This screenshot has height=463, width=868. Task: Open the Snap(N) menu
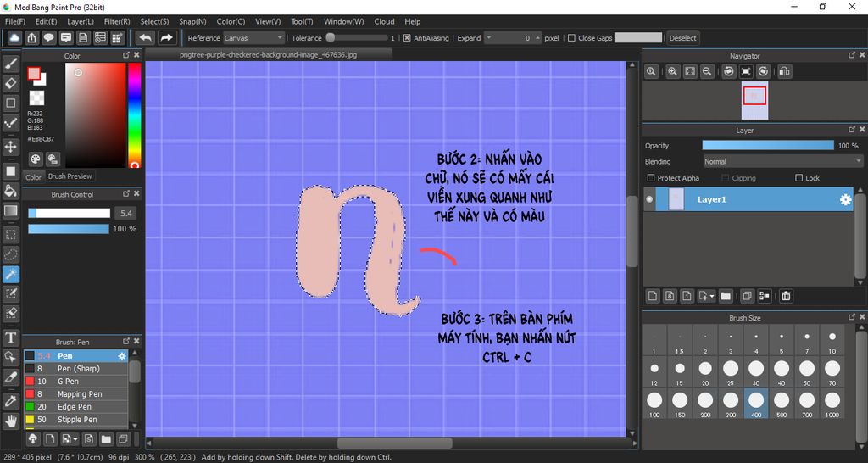(x=192, y=21)
